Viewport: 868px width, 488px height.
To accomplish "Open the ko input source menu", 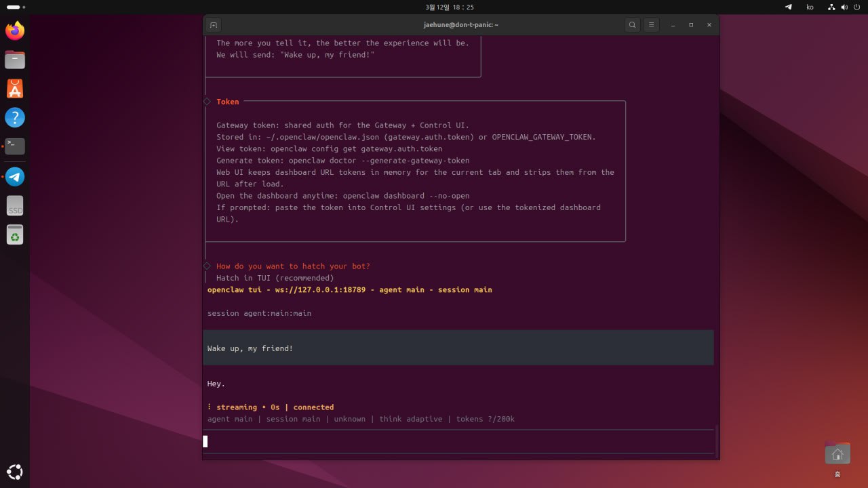I will [810, 7].
